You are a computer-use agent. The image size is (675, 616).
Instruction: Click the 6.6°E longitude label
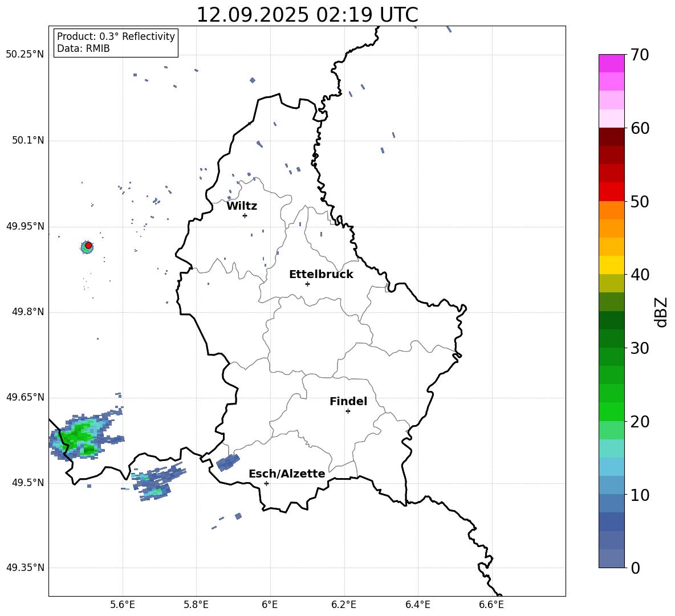[491, 605]
